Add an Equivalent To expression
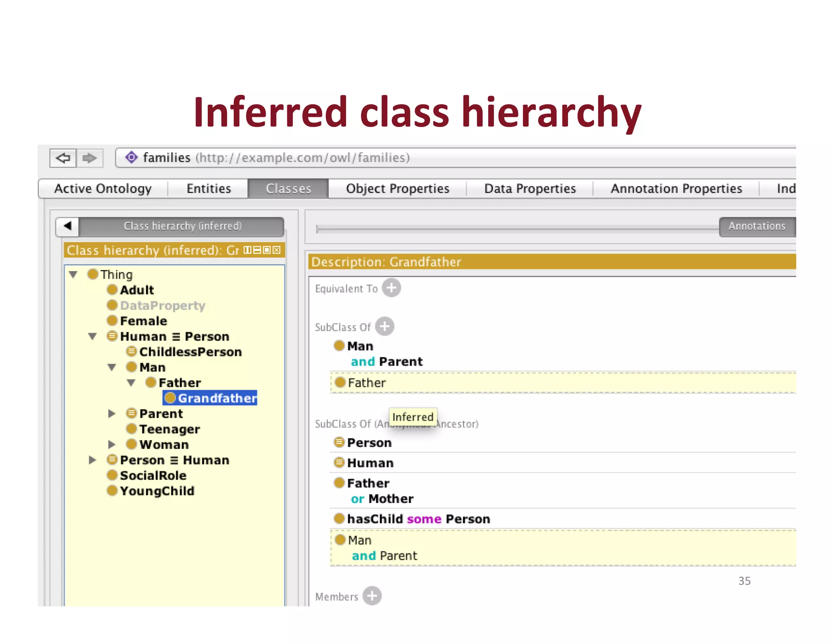Screen dimensions: 834x644 coord(391,288)
